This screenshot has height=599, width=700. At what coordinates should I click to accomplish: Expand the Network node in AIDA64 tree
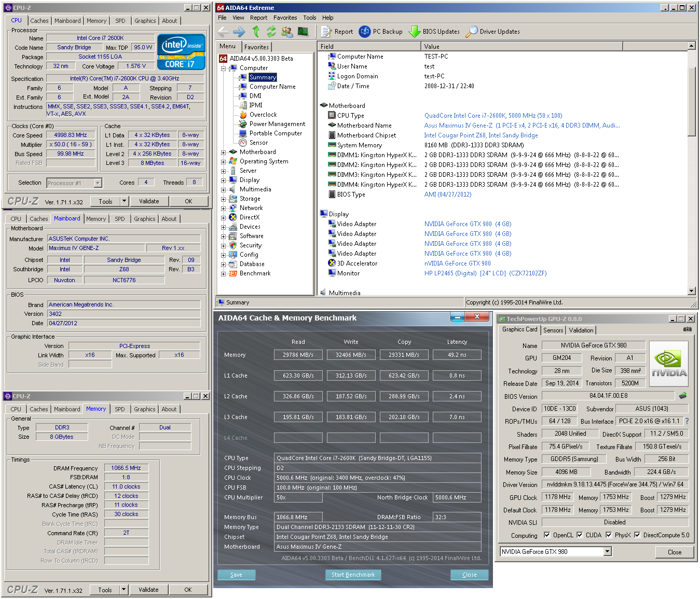224,208
